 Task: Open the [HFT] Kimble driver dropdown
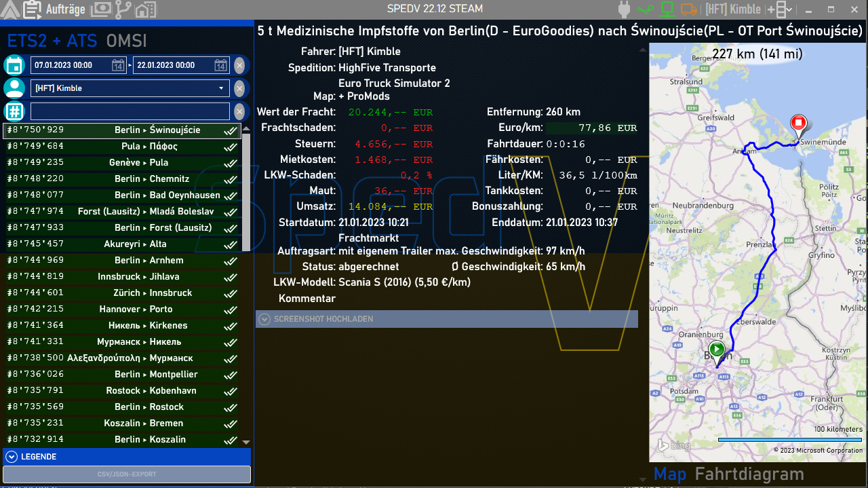[130, 88]
